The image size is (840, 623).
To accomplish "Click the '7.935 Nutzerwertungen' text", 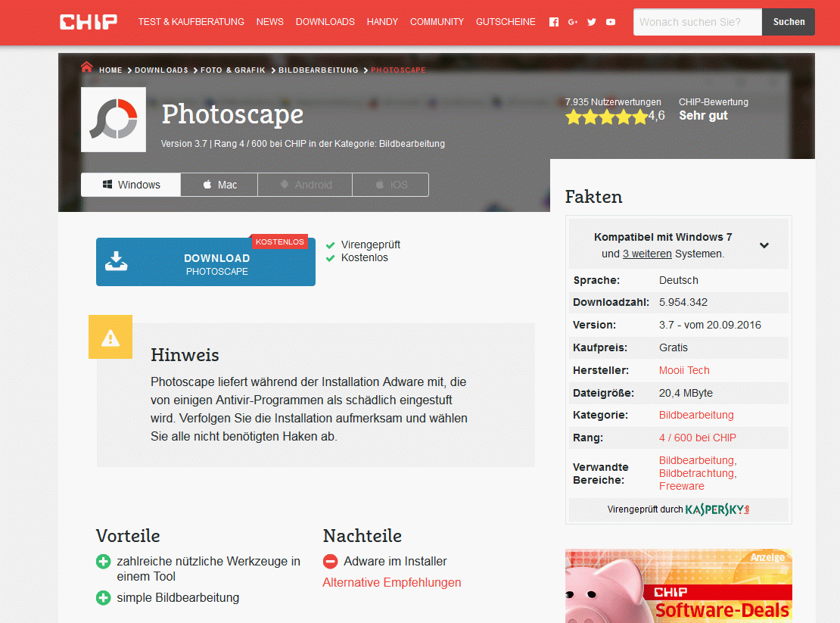I will tap(613, 101).
